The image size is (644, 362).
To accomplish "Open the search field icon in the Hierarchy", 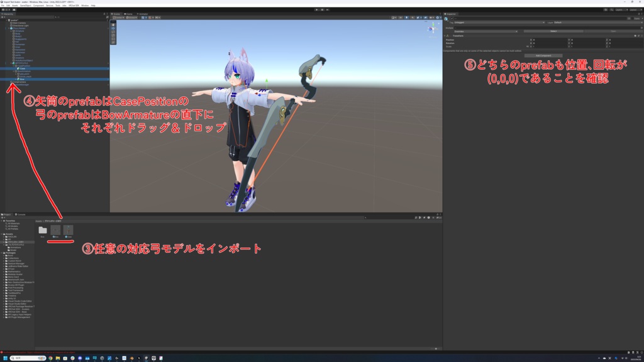I will click(55, 17).
